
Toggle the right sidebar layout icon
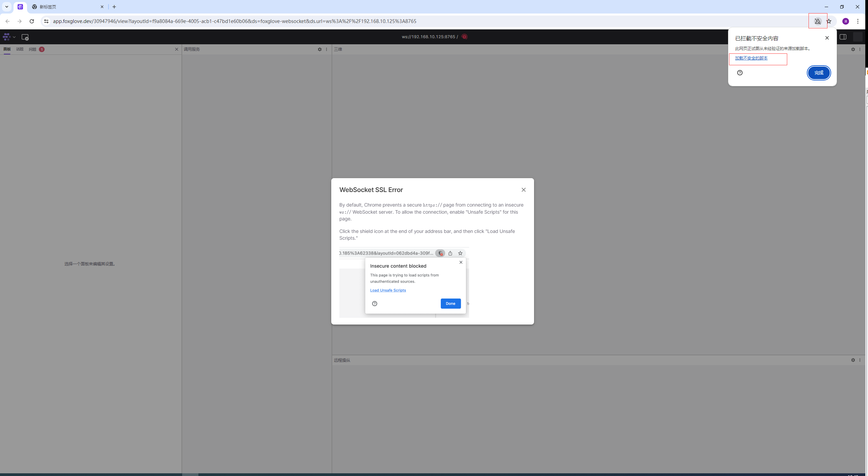click(x=843, y=37)
